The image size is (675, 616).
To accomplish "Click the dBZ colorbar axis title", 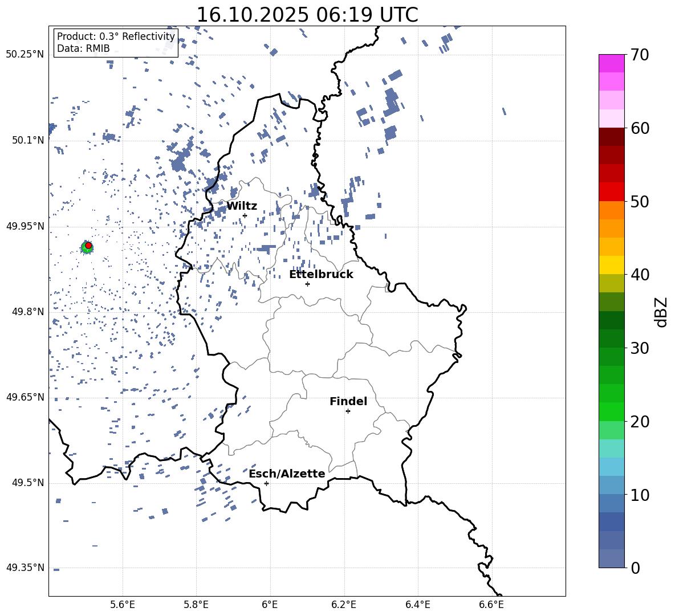I will tap(662, 312).
